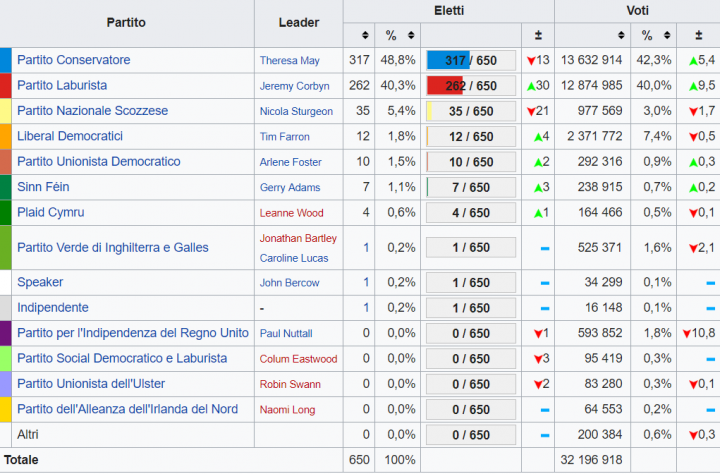Open the Plaid Cymru link
This screenshot has width=720, height=474.
click(51, 212)
